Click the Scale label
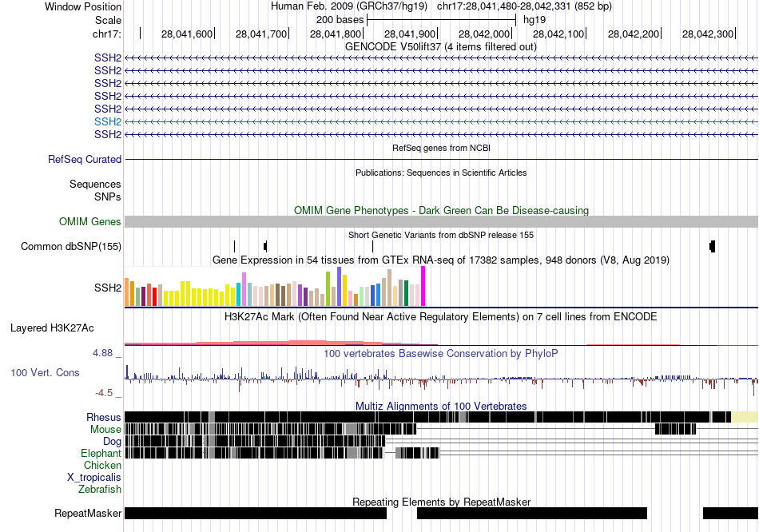 108,20
